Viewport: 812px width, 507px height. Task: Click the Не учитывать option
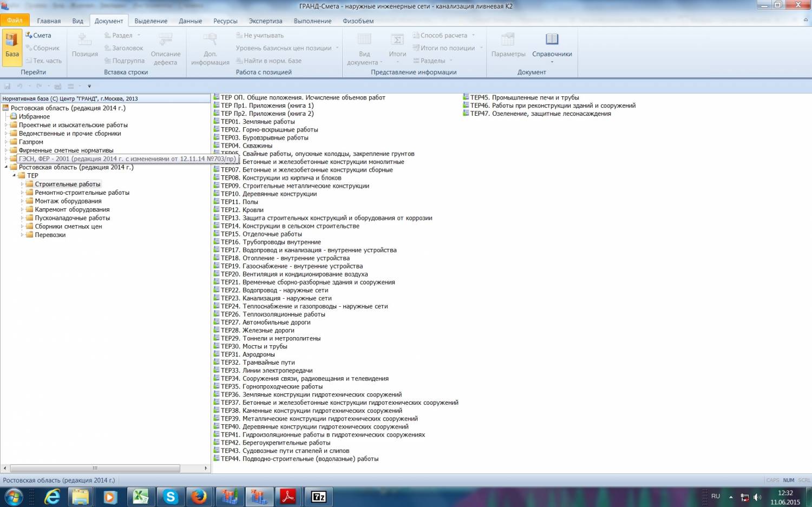(260, 36)
